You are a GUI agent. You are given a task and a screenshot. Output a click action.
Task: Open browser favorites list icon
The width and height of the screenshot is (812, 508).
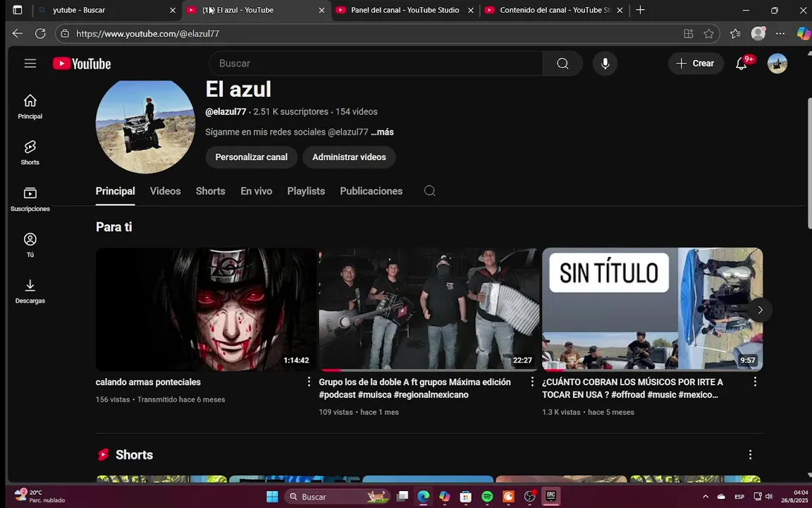[x=735, y=34]
